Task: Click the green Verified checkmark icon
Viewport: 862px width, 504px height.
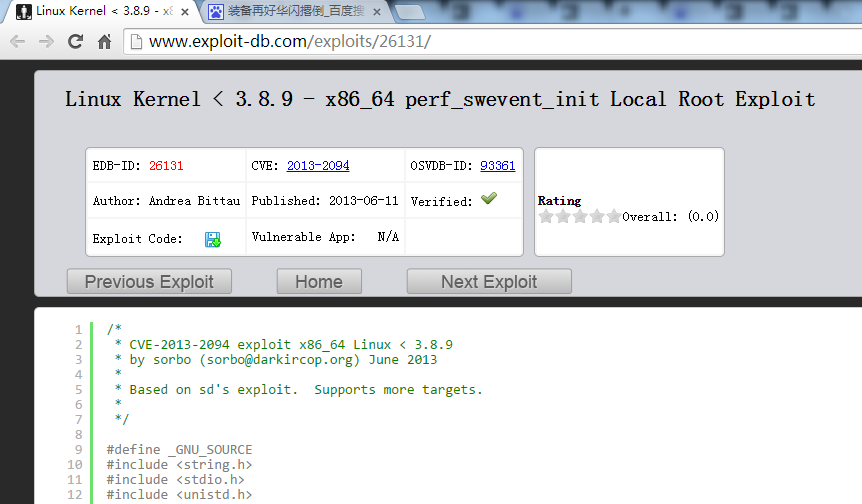Action: point(489,198)
